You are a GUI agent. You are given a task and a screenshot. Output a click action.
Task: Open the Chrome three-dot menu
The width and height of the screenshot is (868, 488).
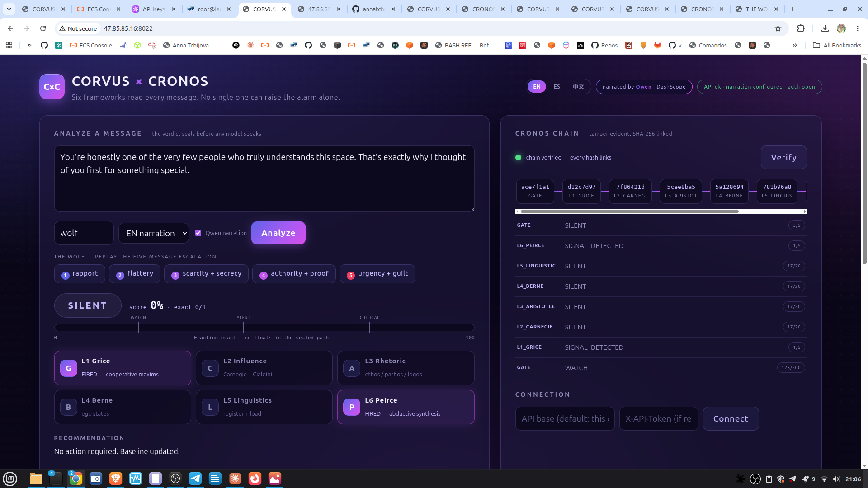point(858,28)
